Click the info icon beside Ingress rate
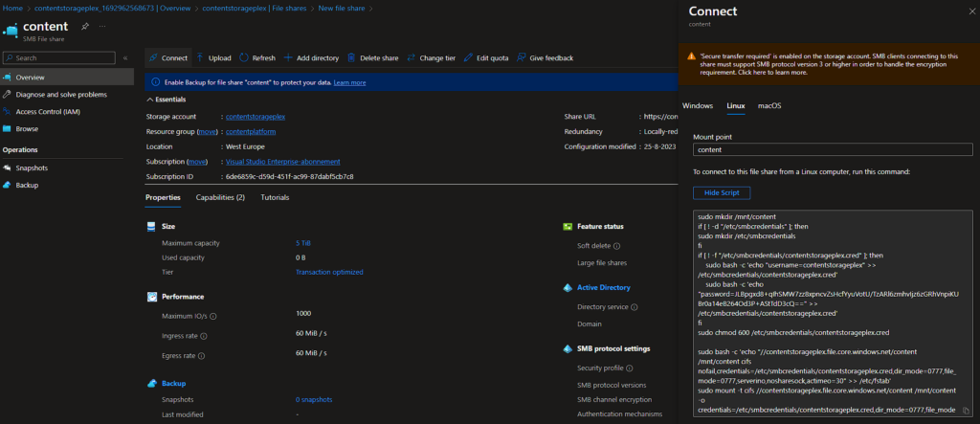This screenshot has width=980, height=424. pos(203,337)
